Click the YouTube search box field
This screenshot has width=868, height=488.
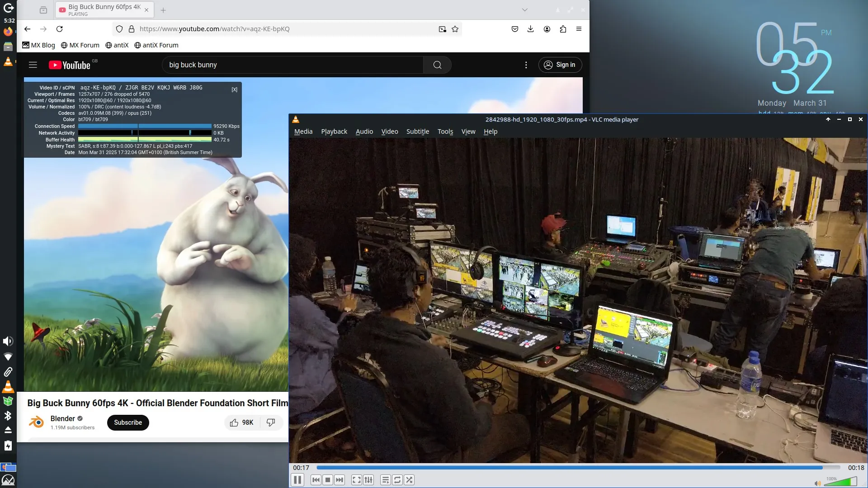tap(293, 65)
